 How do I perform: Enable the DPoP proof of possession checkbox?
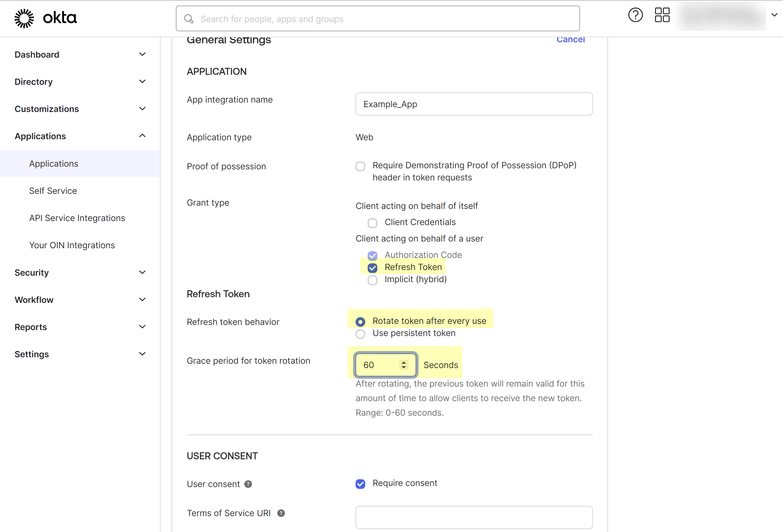360,166
